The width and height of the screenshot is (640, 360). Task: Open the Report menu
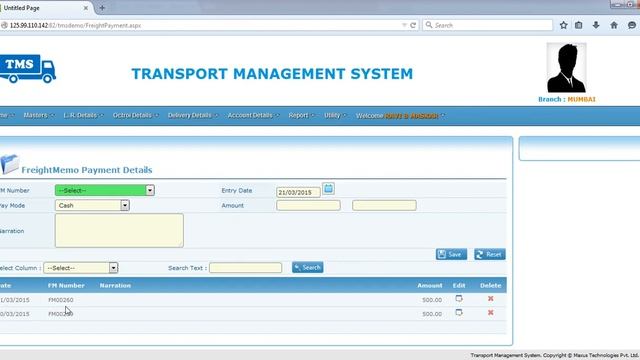301,116
